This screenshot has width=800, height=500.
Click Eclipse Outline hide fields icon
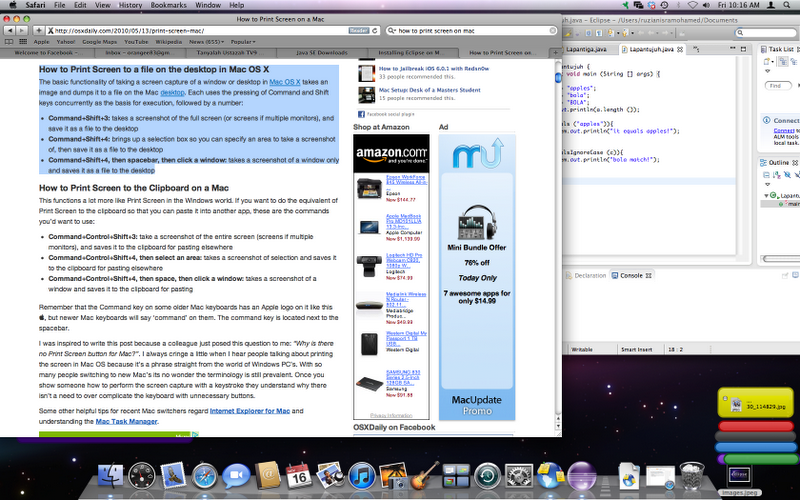point(787,175)
